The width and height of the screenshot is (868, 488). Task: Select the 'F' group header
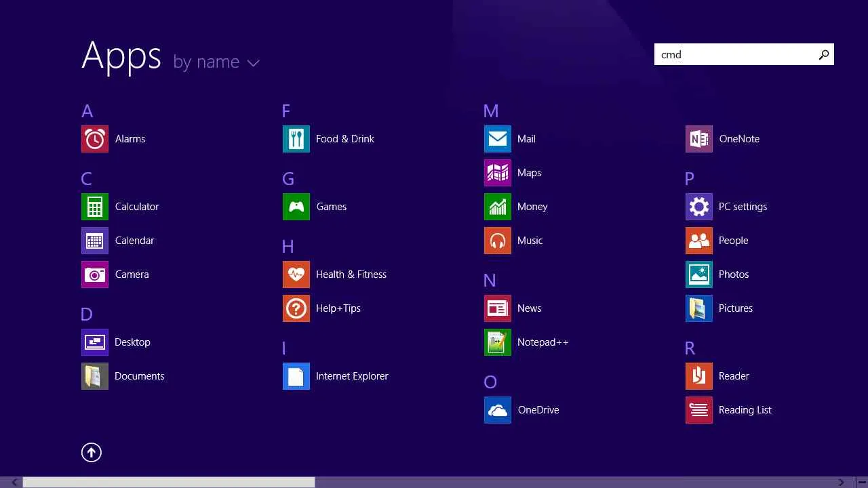tap(286, 111)
